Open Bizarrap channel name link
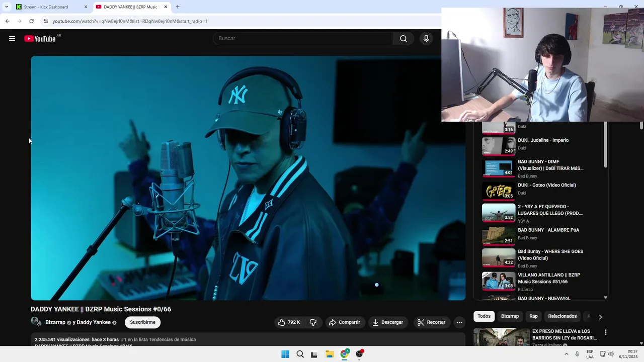The width and height of the screenshot is (644, 362). coord(55,322)
